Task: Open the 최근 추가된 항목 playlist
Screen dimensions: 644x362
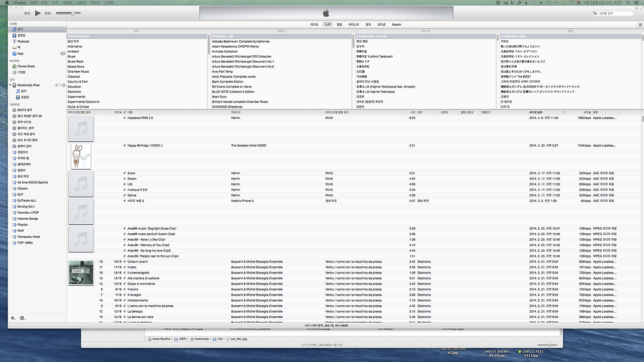Action: (x=28, y=140)
